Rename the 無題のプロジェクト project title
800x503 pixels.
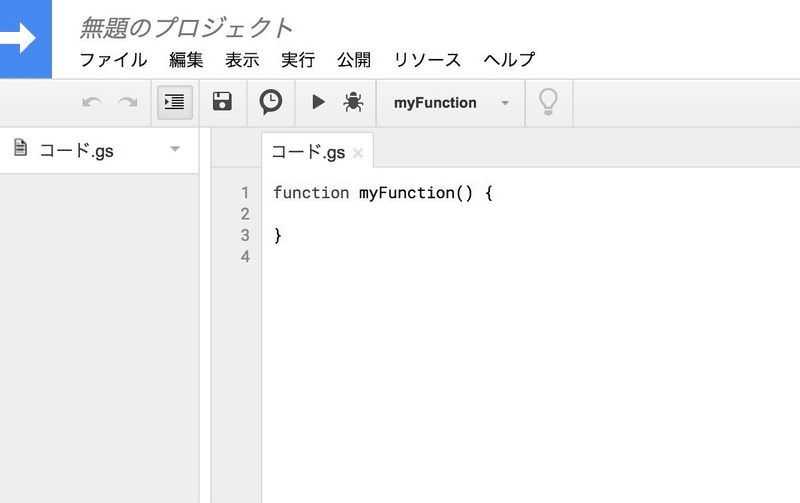click(x=187, y=28)
